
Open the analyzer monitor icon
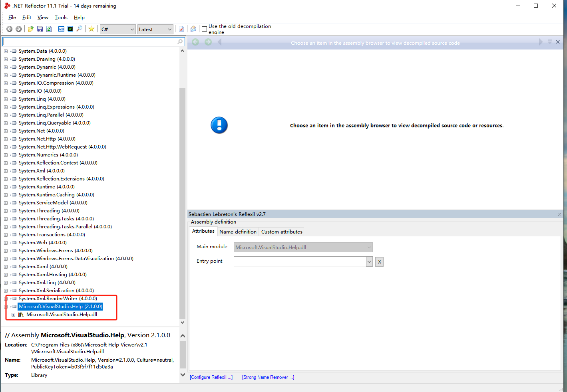(70, 29)
